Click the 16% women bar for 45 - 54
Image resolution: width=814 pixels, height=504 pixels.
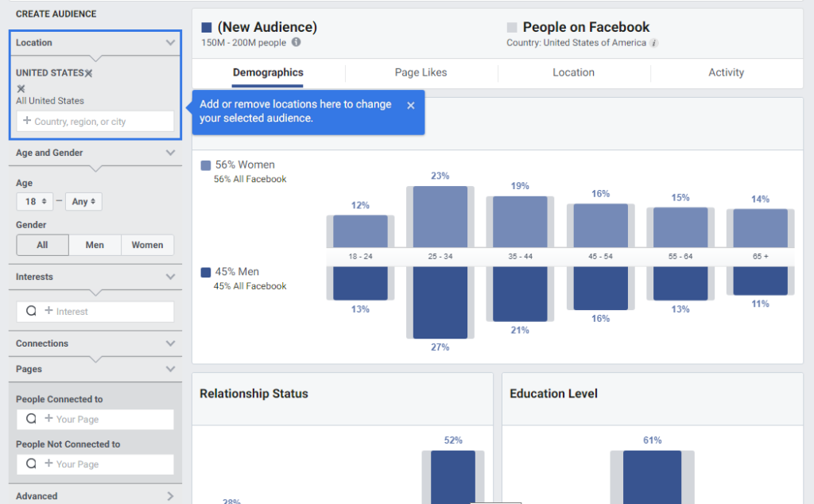click(x=601, y=226)
